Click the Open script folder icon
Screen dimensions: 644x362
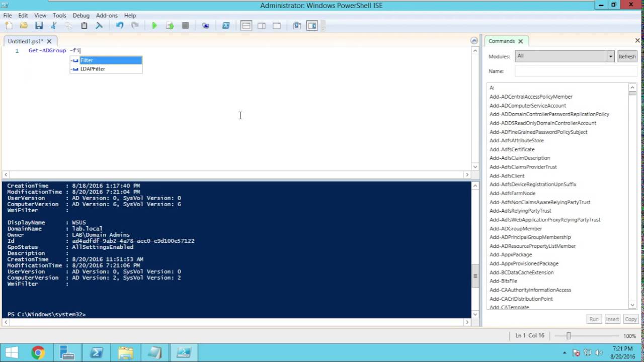24,26
